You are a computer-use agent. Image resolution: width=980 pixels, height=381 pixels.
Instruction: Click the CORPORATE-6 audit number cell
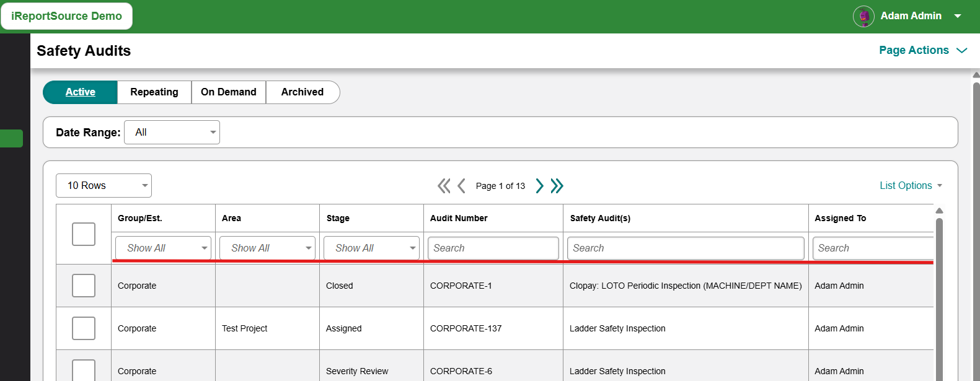(x=461, y=371)
